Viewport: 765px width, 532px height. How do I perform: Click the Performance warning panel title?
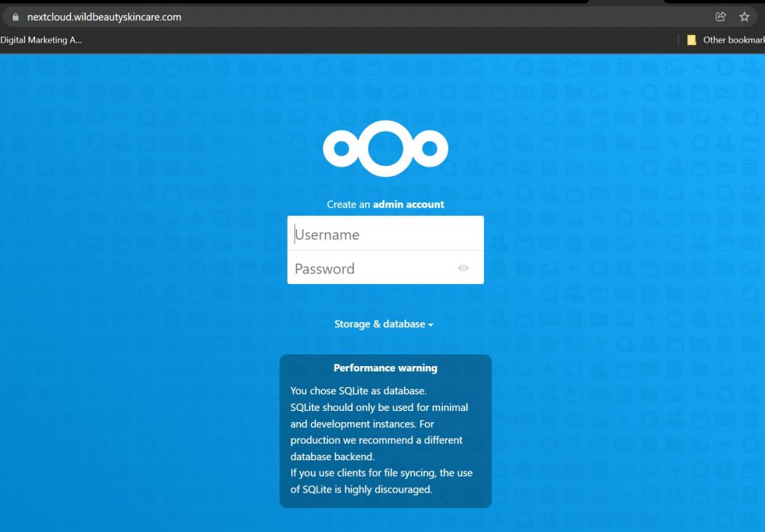(x=385, y=368)
